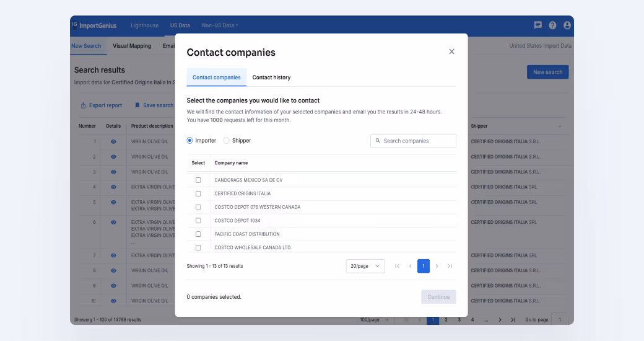644x341 pixels.
Task: View details eye icon for row 4
Action: click(113, 187)
